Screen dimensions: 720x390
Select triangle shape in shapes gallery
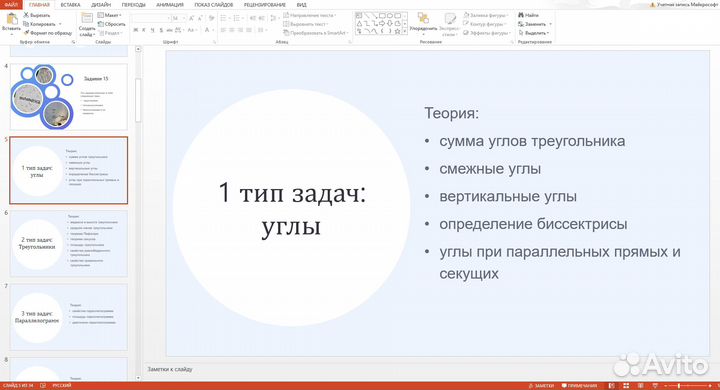(359, 23)
